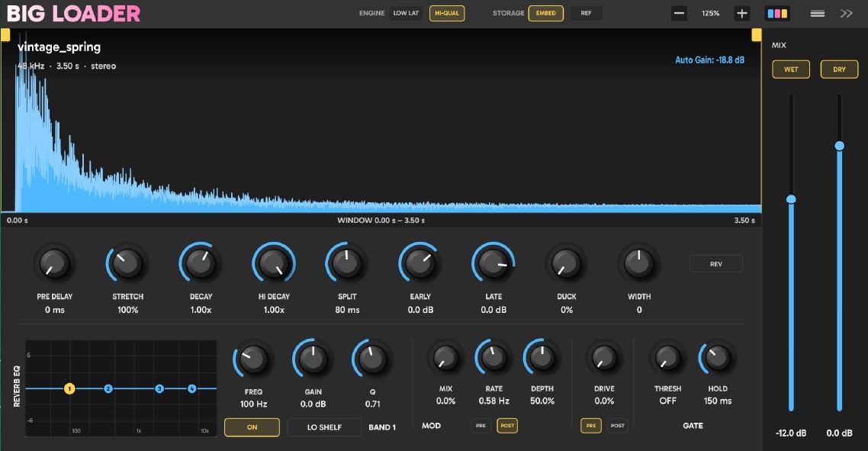
Task: Click the Depth 50.0% value
Action: pos(542,401)
